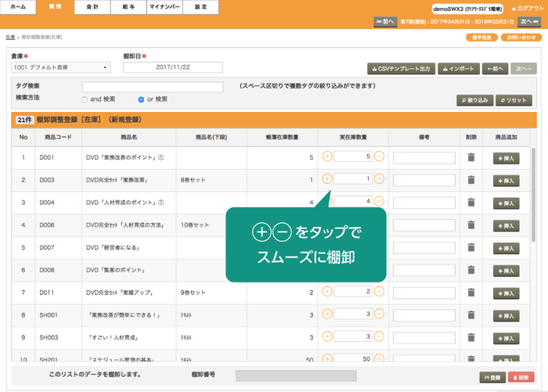548x392 pixels.
Task: Click the タグ検索 input field
Action: (x=152, y=87)
